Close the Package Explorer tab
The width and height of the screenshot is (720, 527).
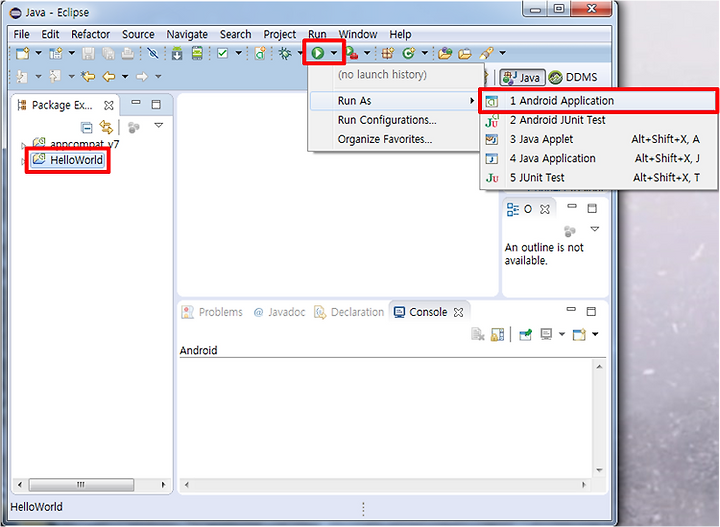click(109, 105)
